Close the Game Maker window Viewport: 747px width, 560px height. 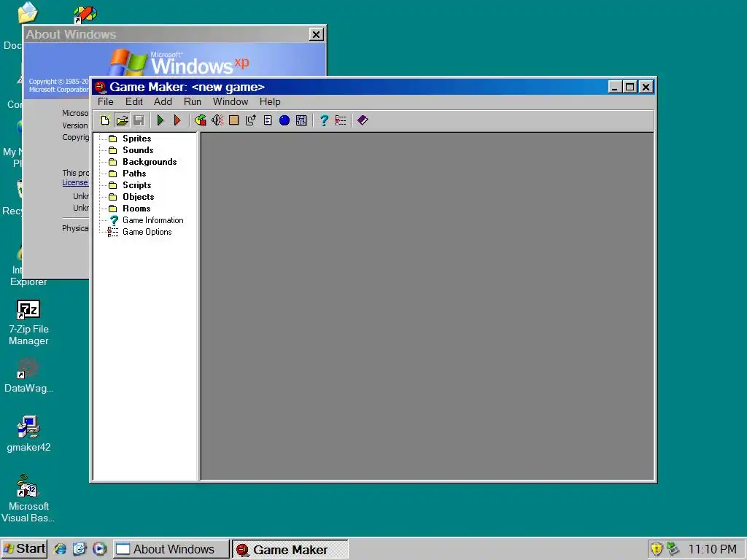646,87
